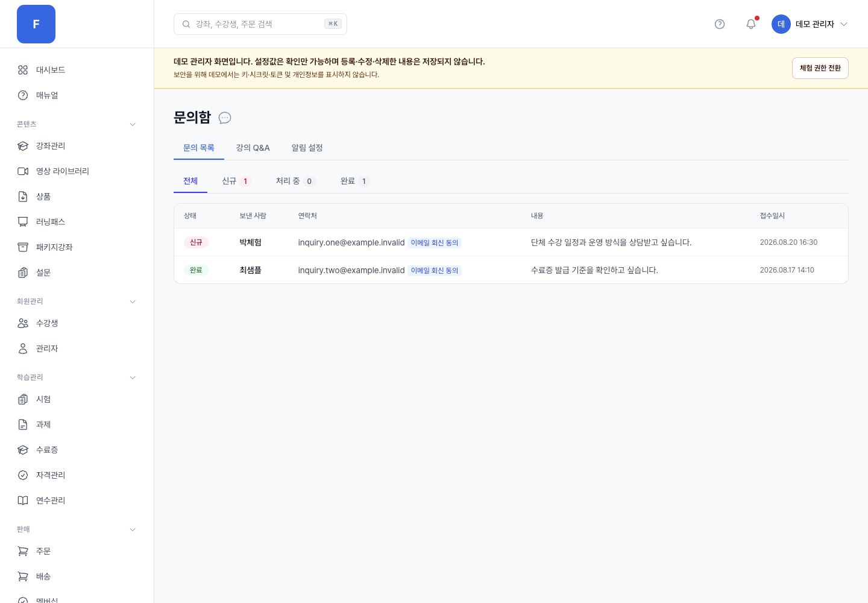Open 패키지강좌 archive box icon

coord(23,247)
